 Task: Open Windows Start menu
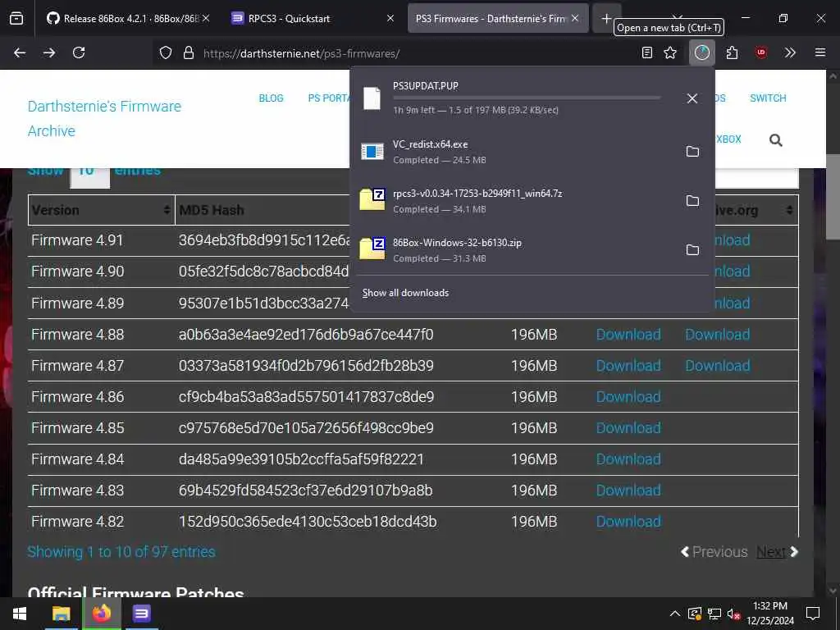20,614
